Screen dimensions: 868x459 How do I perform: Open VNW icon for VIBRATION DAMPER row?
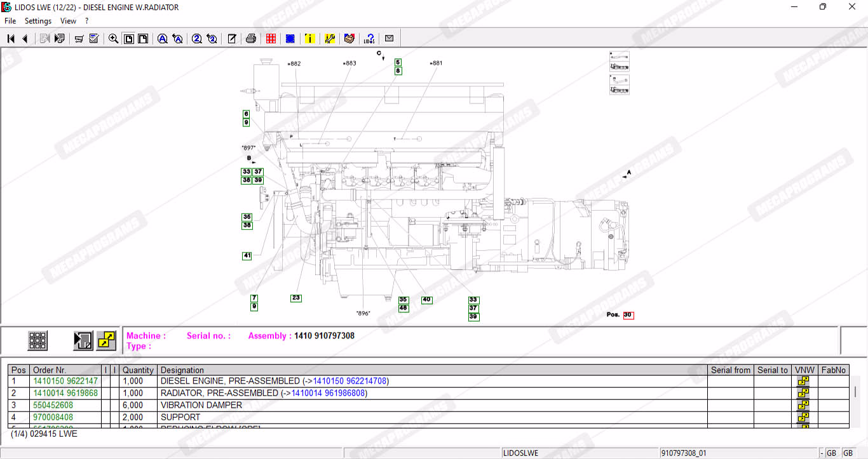[x=804, y=405]
